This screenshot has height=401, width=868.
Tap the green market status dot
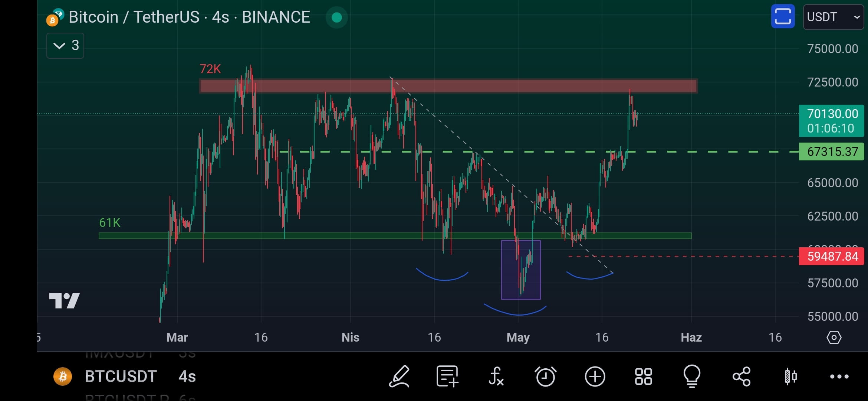(x=336, y=17)
